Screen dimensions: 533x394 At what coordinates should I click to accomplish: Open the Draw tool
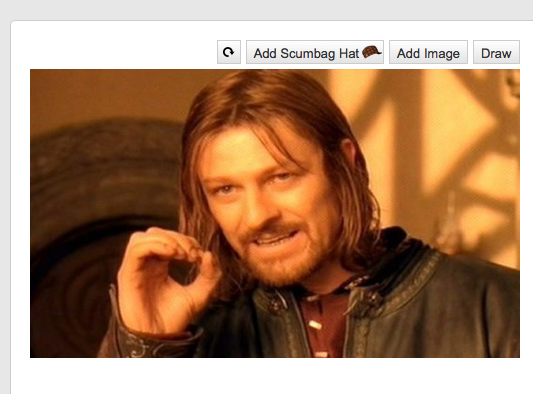(496, 52)
